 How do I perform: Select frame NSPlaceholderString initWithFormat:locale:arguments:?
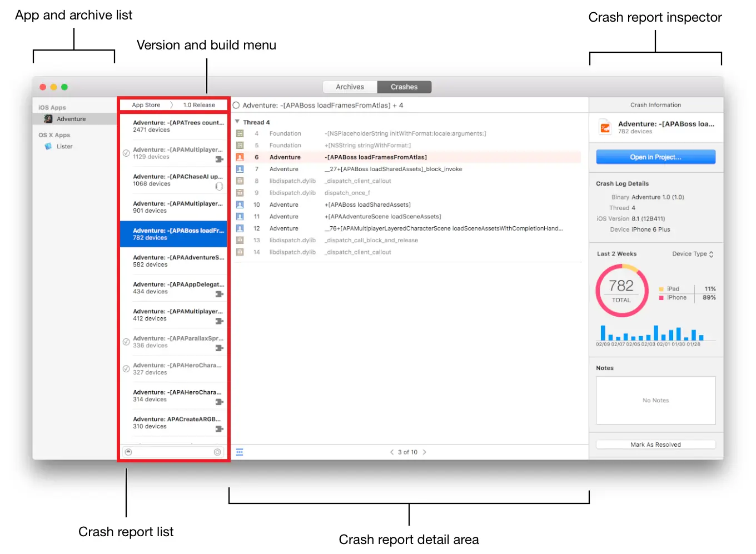409,133
